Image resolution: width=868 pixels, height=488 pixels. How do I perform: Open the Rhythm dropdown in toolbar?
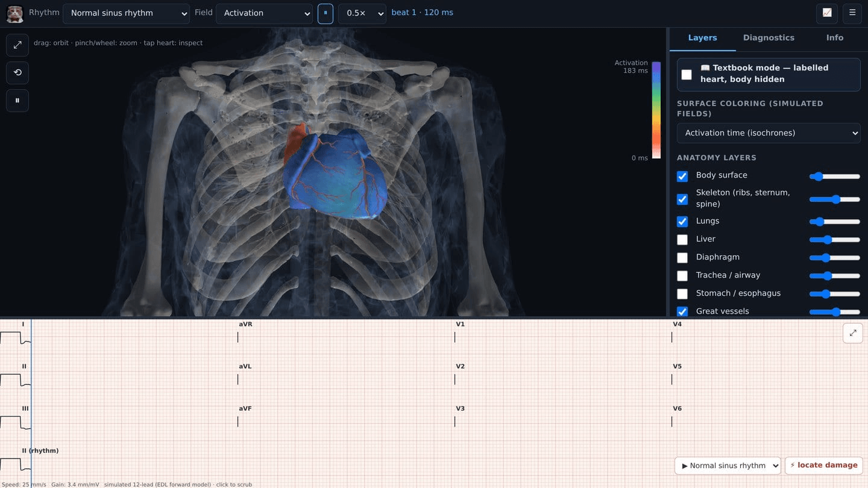[126, 13]
